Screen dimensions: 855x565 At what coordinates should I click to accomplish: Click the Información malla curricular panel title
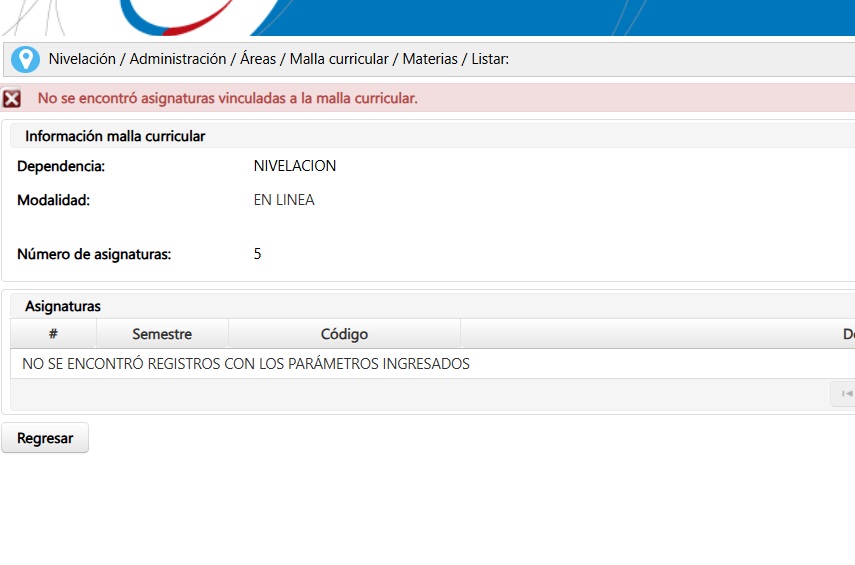(x=115, y=136)
